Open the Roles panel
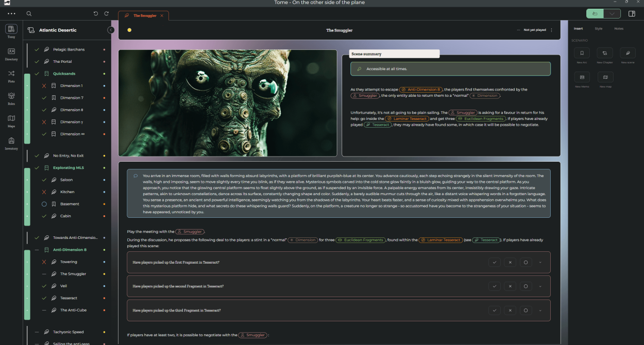 coord(11,98)
